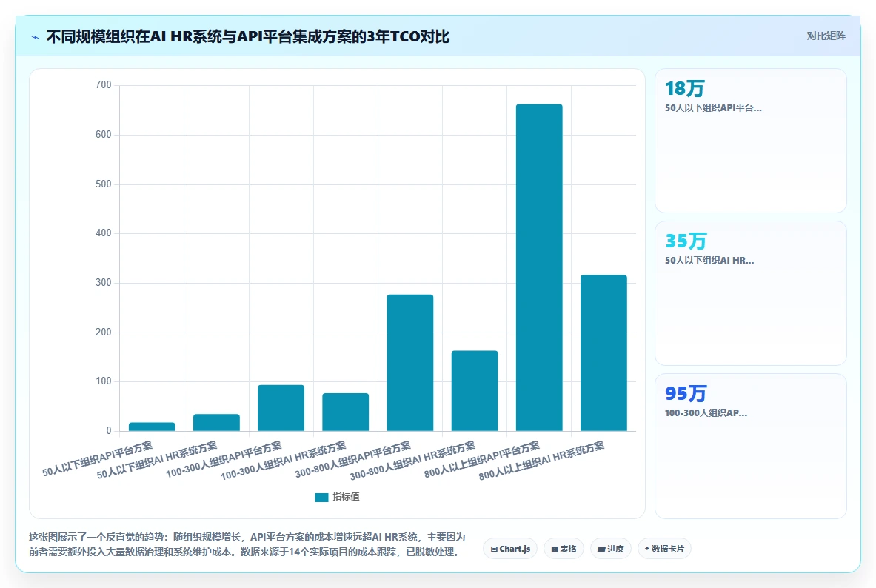Screen dimensions: 876x588
Task: Click the chart title text 不同规模组织…TCO对比
Action: (x=248, y=37)
